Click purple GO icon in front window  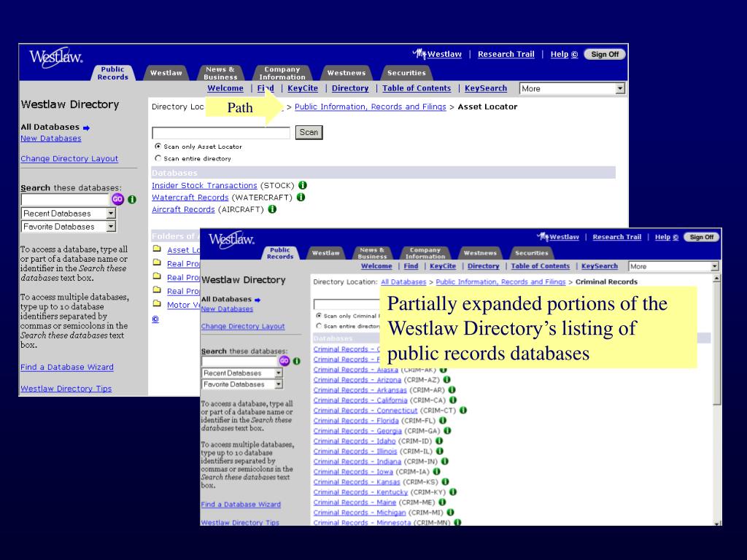pyautogui.click(x=285, y=361)
